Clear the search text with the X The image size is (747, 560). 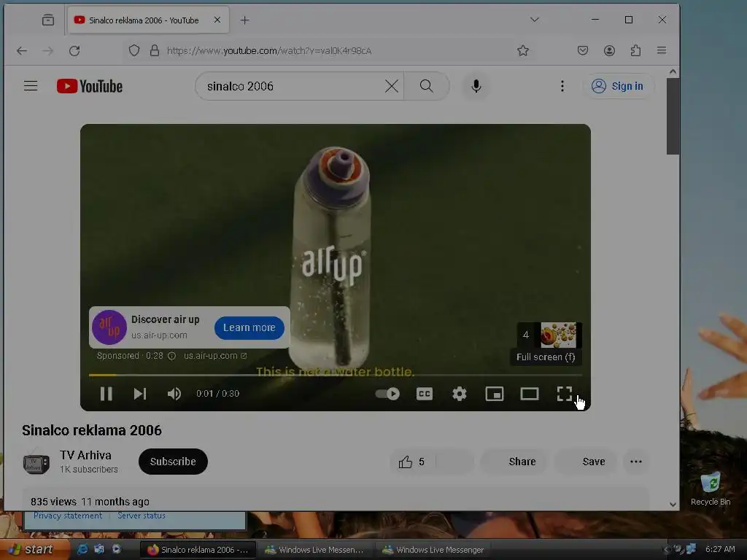click(x=392, y=86)
